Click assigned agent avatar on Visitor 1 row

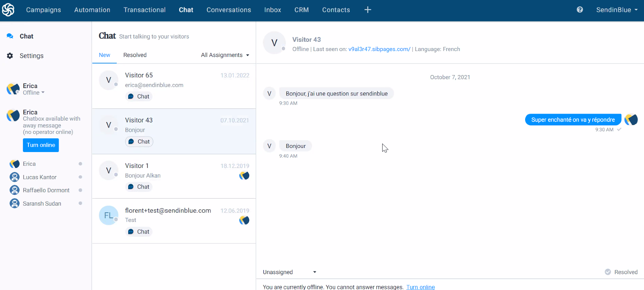tap(244, 176)
